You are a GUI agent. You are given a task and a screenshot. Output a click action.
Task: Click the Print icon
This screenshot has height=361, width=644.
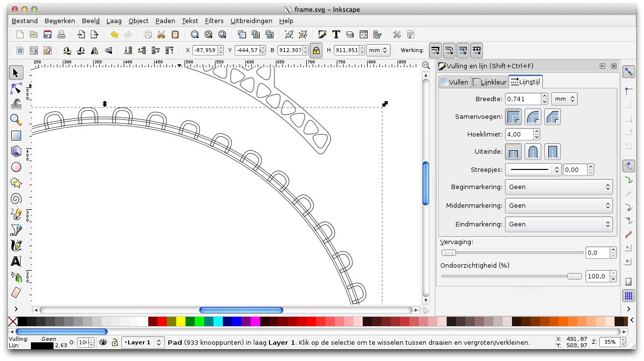[61, 34]
